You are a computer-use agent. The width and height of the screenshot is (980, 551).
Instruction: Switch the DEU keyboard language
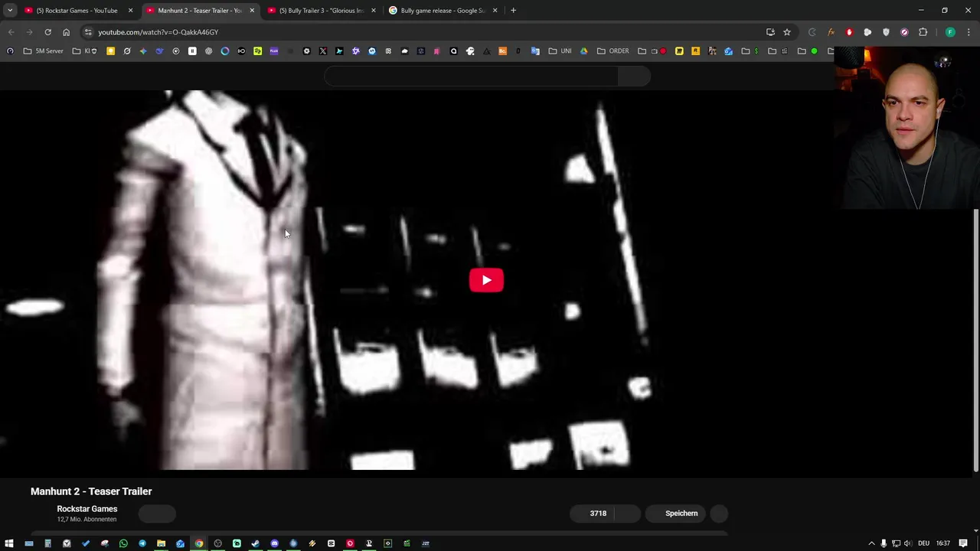923,543
